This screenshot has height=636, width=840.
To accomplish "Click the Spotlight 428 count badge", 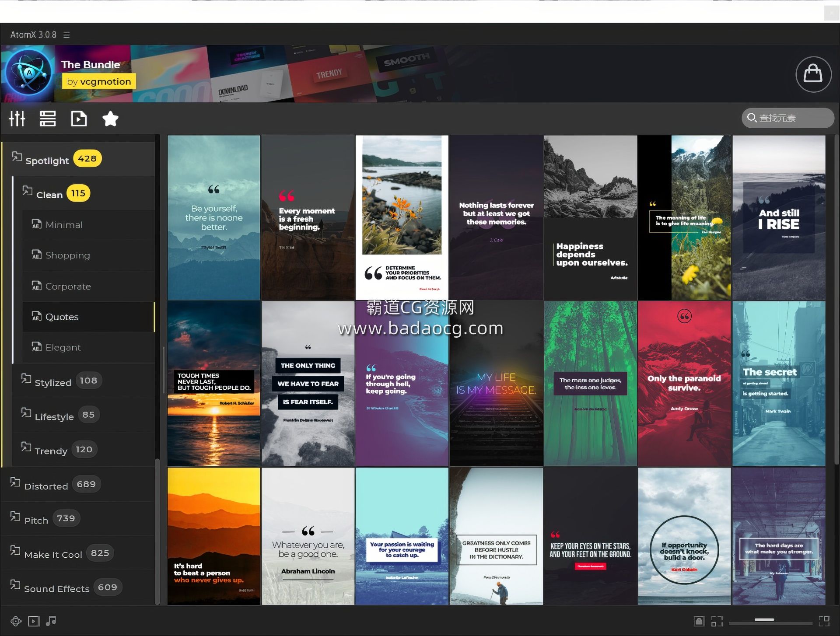I will tap(87, 158).
